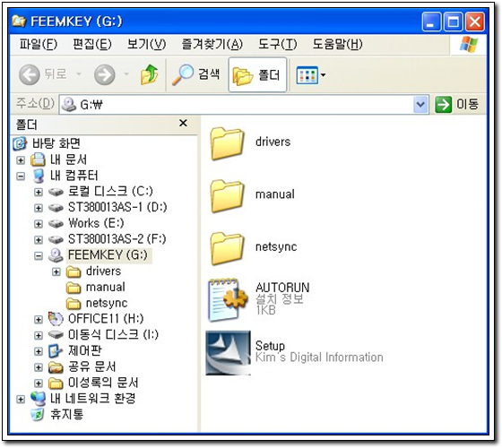Open the 검색 search tool
The image size is (502, 448).
[195, 74]
